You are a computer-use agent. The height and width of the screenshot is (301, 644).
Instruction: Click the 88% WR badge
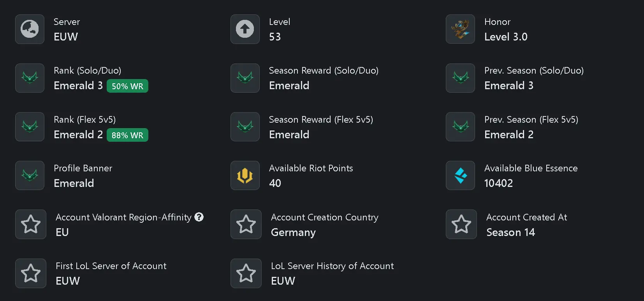coord(127,135)
